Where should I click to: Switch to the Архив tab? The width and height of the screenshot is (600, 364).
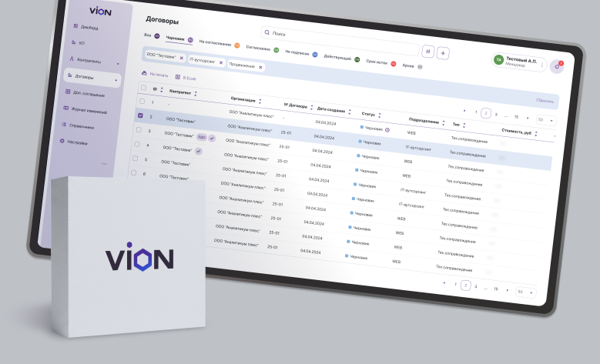[x=412, y=65]
